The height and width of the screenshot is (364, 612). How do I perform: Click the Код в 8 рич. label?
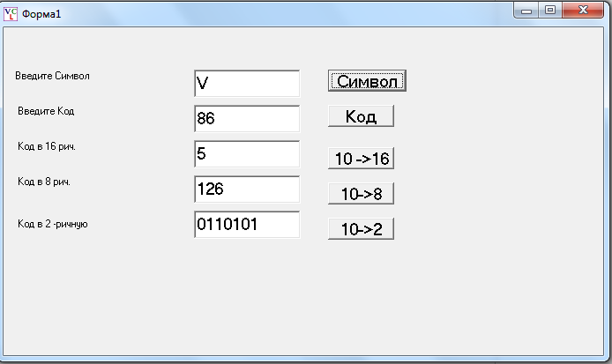coord(44,182)
